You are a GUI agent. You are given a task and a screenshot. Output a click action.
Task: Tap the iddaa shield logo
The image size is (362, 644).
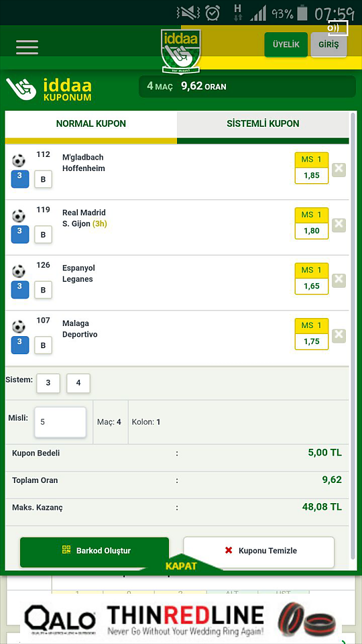pyautogui.click(x=181, y=50)
